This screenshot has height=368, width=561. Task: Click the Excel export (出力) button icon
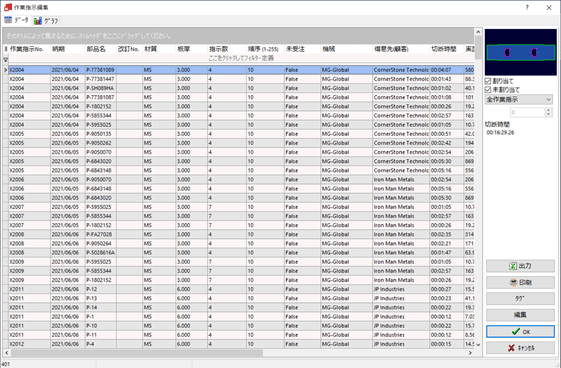point(513,266)
